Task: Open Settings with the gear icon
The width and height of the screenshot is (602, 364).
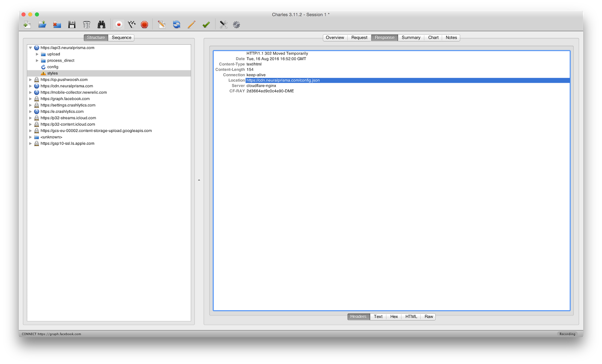Action: point(236,25)
